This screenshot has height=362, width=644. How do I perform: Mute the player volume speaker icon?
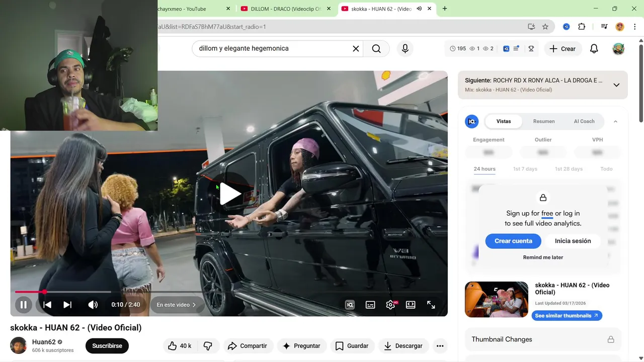[93, 305]
